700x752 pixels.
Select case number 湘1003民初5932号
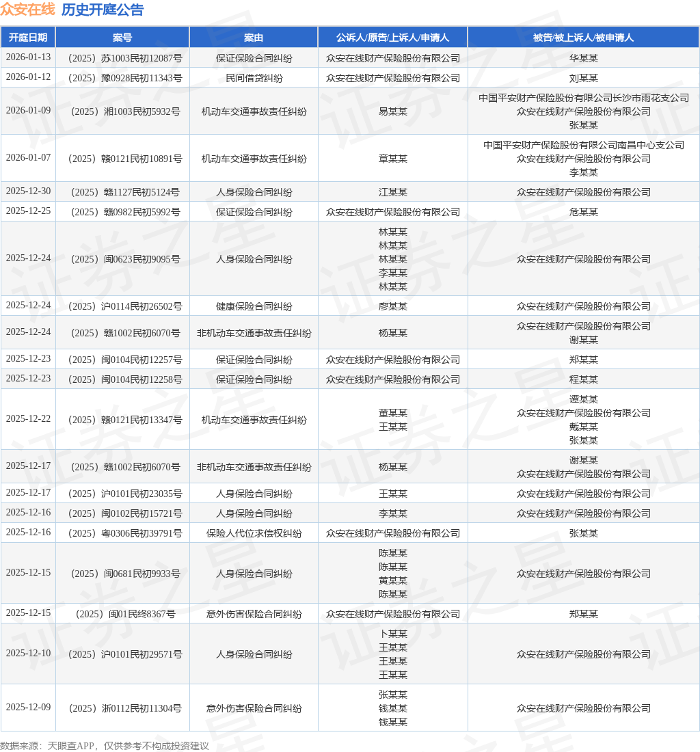(x=125, y=111)
